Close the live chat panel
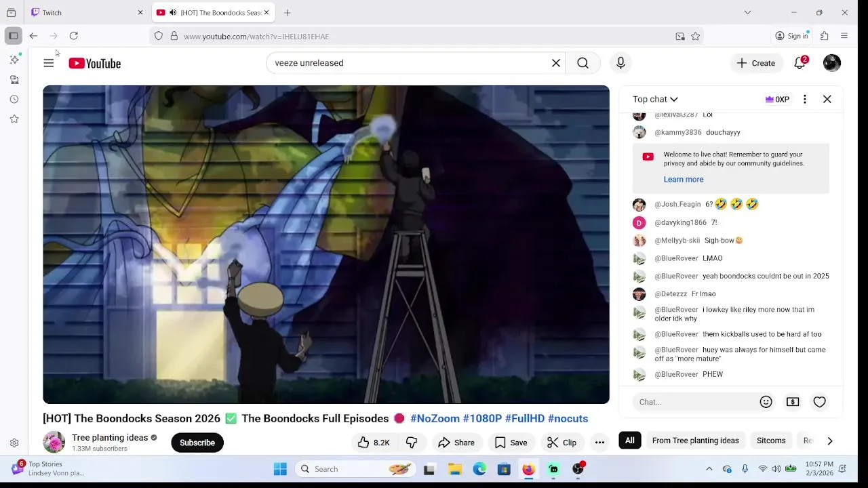 tap(827, 99)
